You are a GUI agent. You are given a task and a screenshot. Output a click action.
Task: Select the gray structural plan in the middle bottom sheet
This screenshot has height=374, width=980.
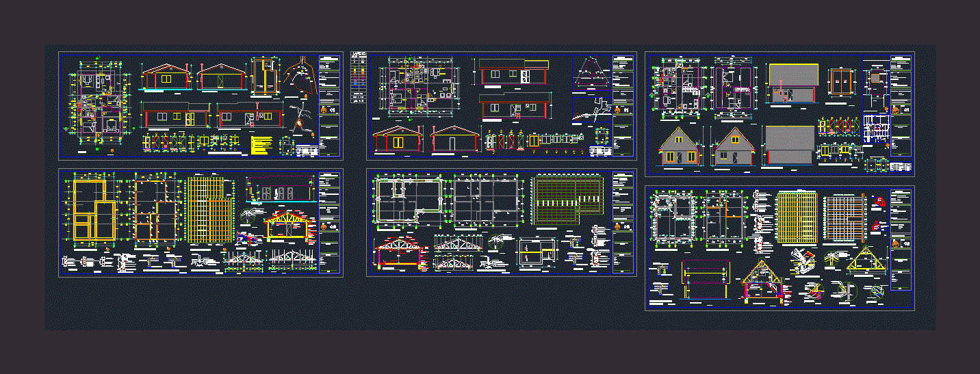[485, 200]
